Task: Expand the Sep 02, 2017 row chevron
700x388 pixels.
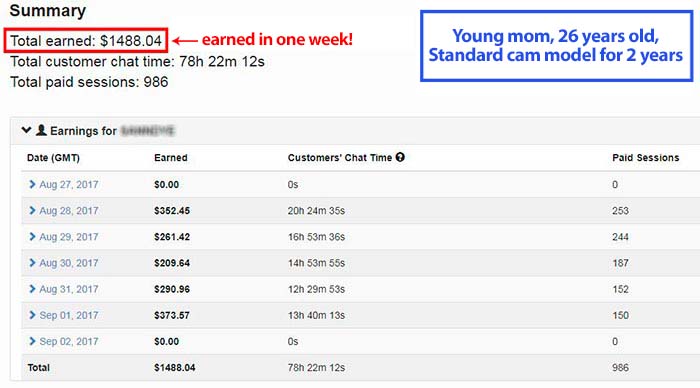Action: click(32, 341)
